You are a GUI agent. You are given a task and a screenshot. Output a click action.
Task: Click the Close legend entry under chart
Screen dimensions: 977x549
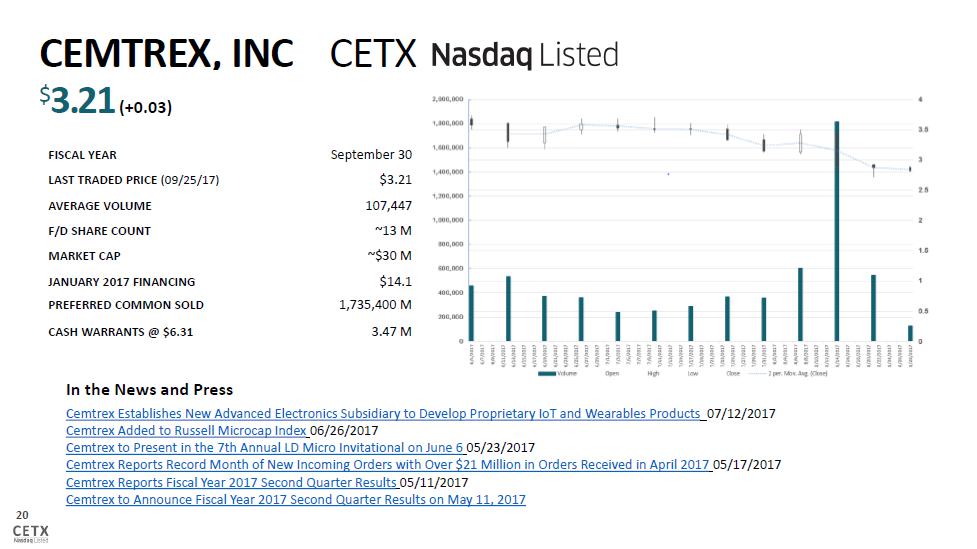pyautogui.click(x=732, y=374)
